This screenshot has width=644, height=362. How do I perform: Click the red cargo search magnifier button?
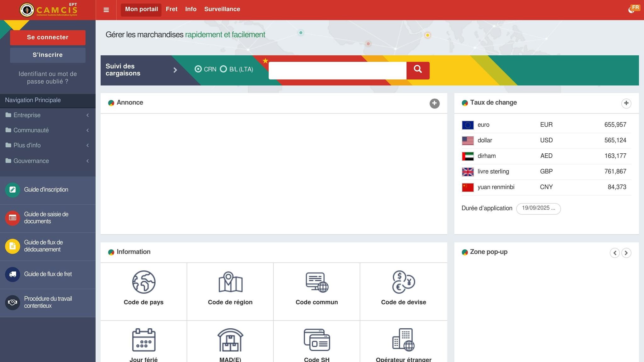418,70
